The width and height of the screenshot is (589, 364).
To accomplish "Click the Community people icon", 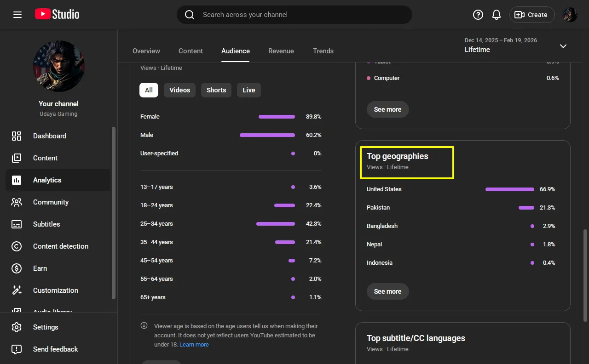I will (x=17, y=202).
